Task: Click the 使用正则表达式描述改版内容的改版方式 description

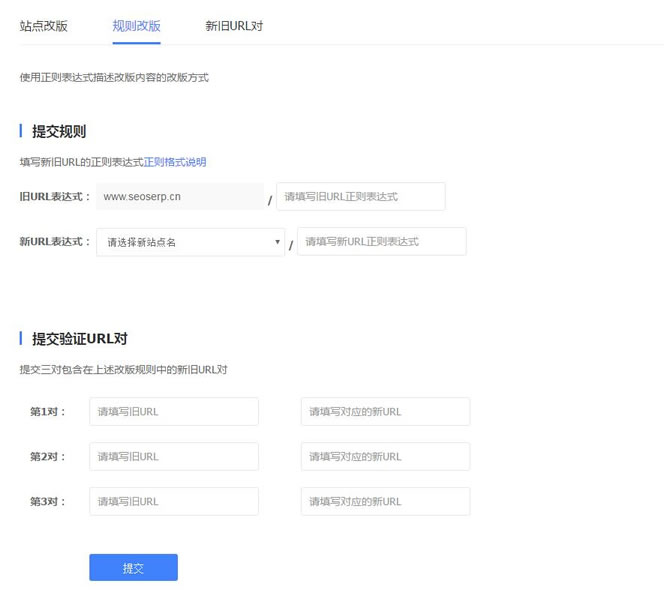Action: pos(114,77)
